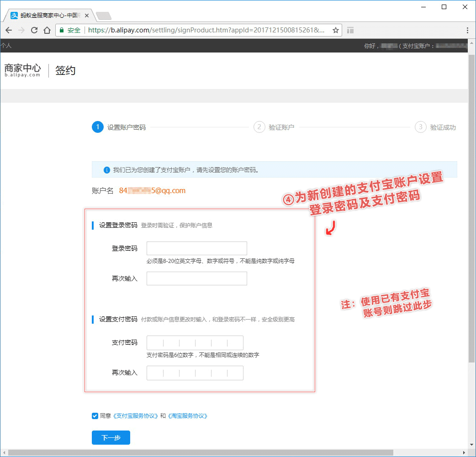The image size is (476, 457).
Task: Open the Chrome three-dot menu
Action: (467, 30)
